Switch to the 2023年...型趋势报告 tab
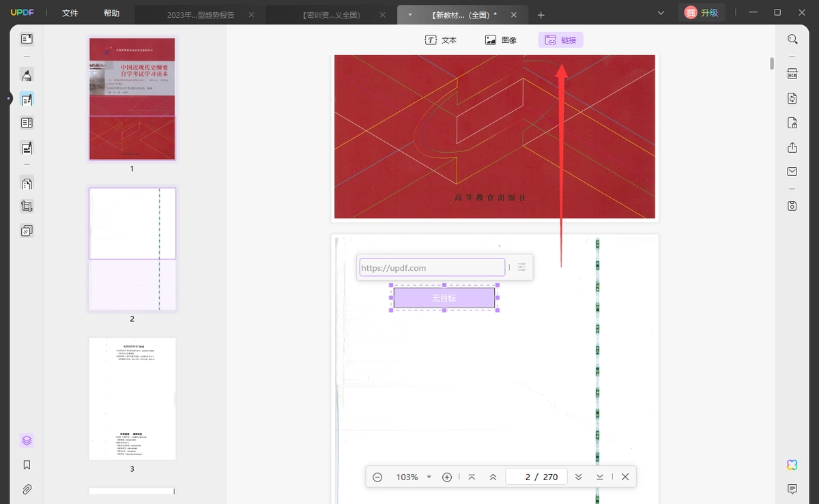This screenshot has height=504, width=819. 199,14
